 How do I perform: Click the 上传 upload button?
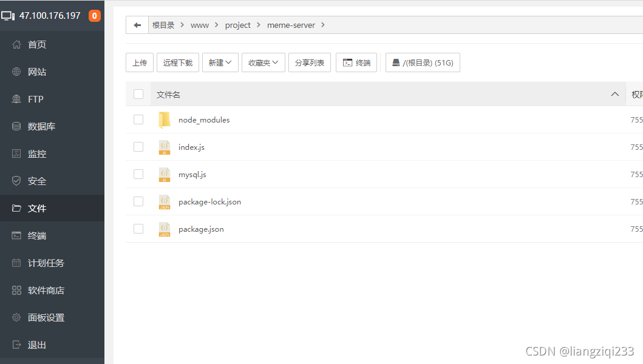point(140,62)
